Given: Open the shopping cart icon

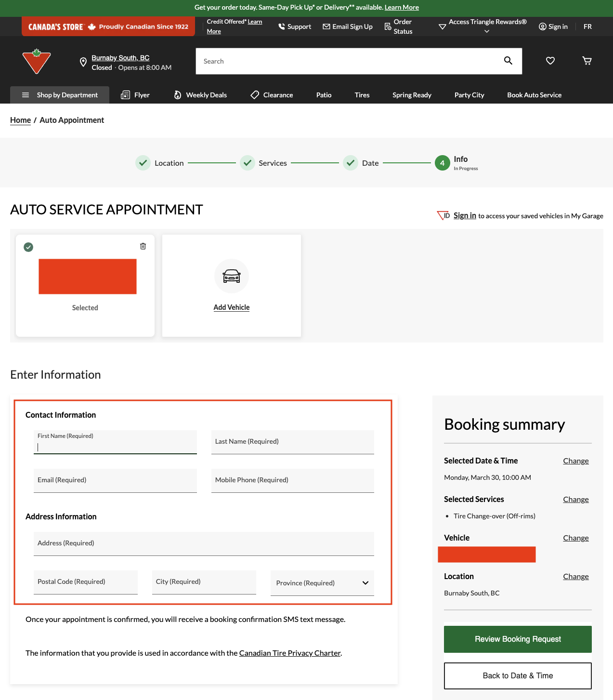Looking at the screenshot, I should [x=587, y=61].
